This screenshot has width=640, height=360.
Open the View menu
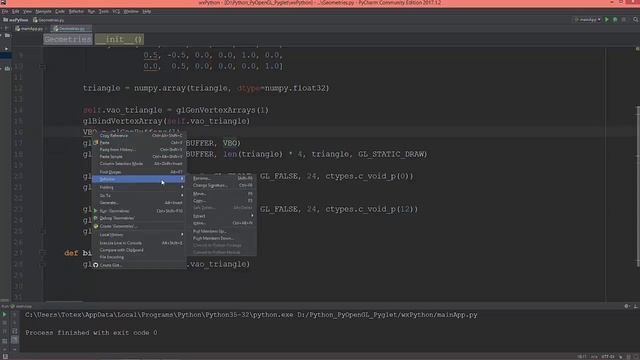(x=27, y=11)
